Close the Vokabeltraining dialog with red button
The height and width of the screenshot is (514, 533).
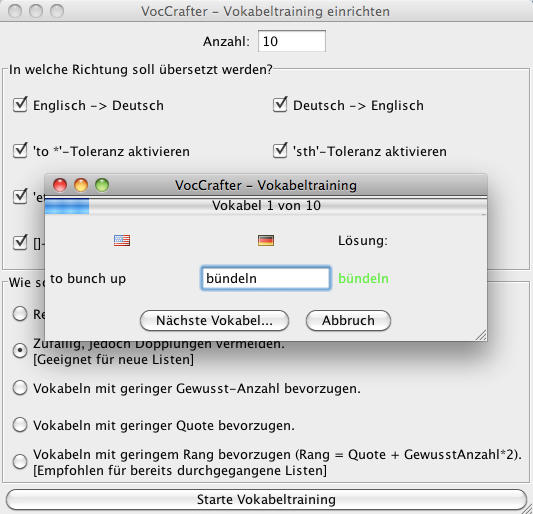(60, 185)
